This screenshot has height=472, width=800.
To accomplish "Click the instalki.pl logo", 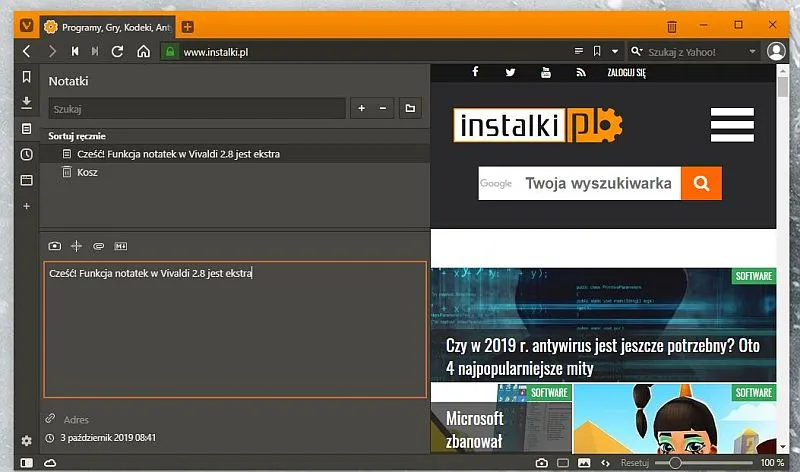I will (538, 125).
